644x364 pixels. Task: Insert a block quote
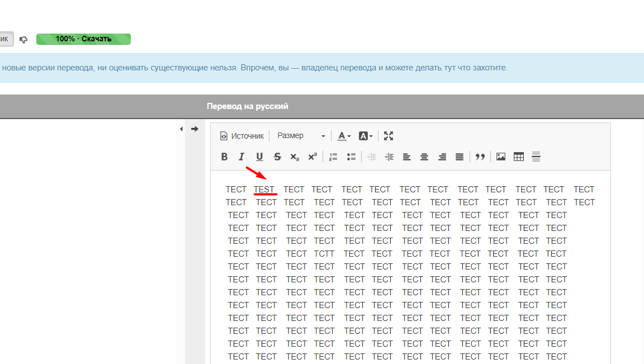point(480,157)
